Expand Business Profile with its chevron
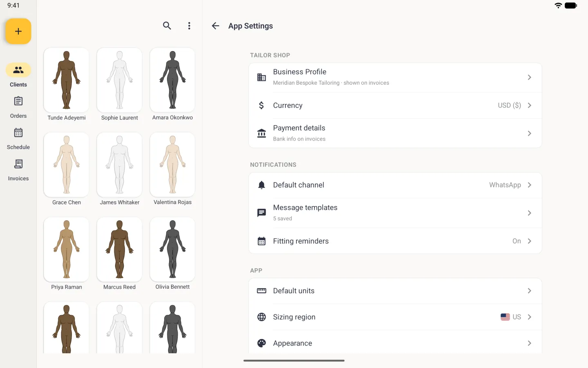Viewport: 588px width, 368px height. pos(529,77)
